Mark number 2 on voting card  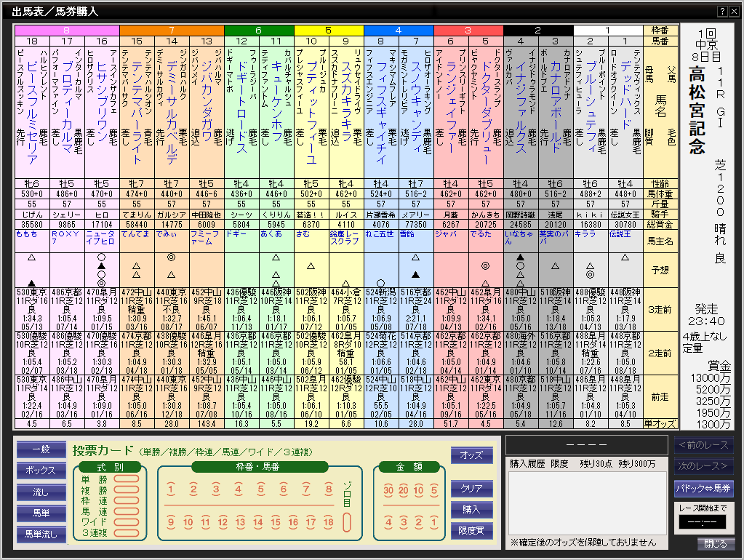193,489
